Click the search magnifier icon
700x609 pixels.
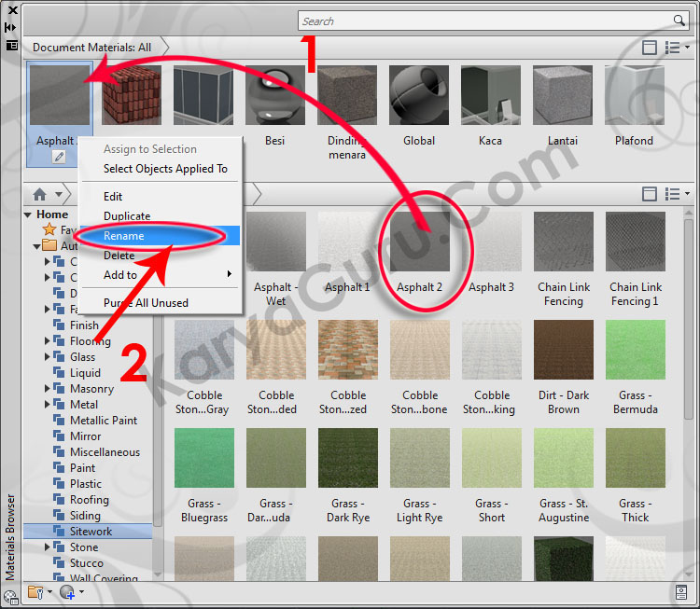pyautogui.click(x=679, y=21)
